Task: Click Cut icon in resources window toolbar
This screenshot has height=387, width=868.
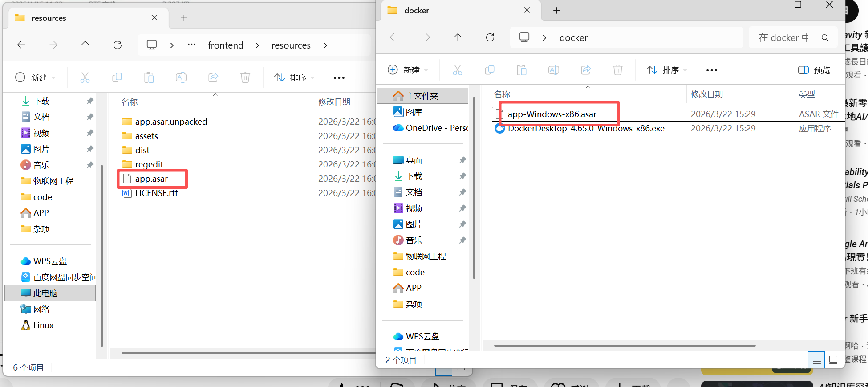Action: [x=85, y=77]
